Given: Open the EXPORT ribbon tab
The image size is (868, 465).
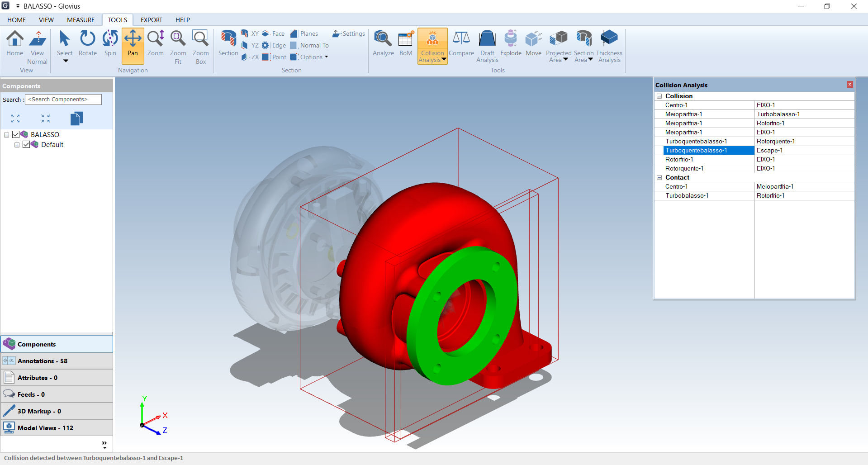Looking at the screenshot, I should point(151,20).
